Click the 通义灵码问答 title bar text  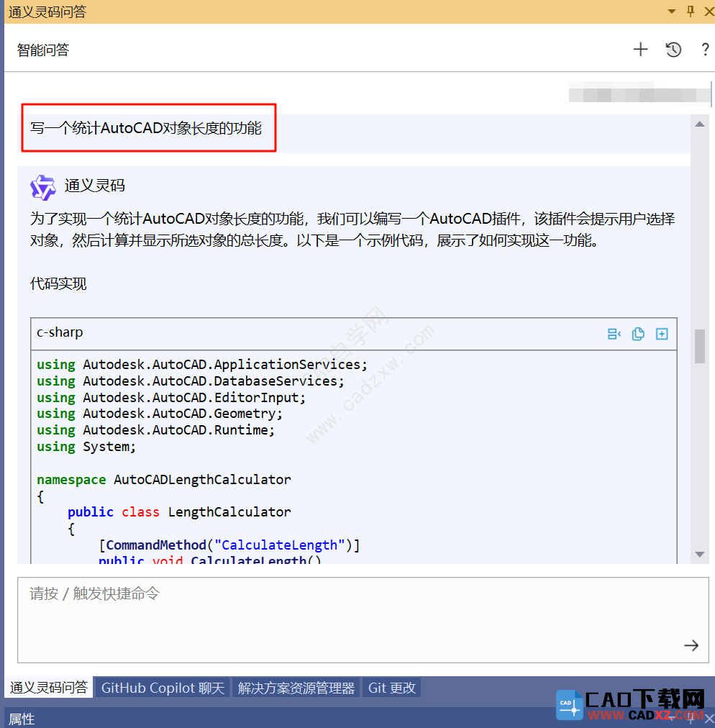pos(47,12)
